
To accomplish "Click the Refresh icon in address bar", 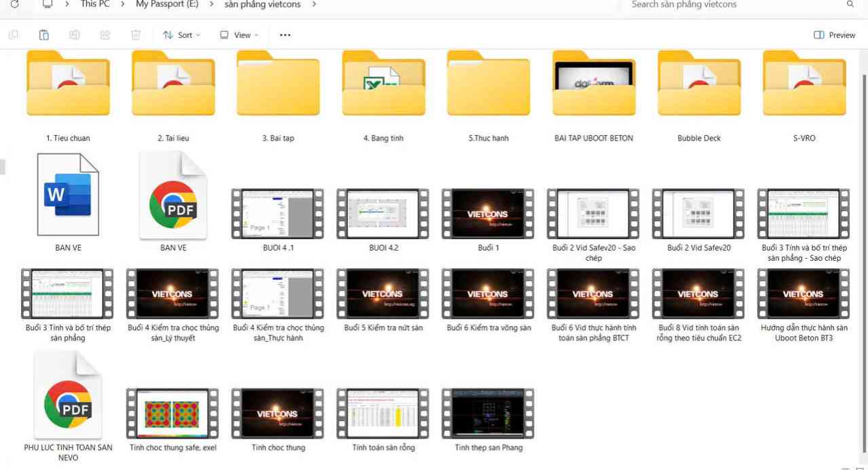I will tap(15, 5).
